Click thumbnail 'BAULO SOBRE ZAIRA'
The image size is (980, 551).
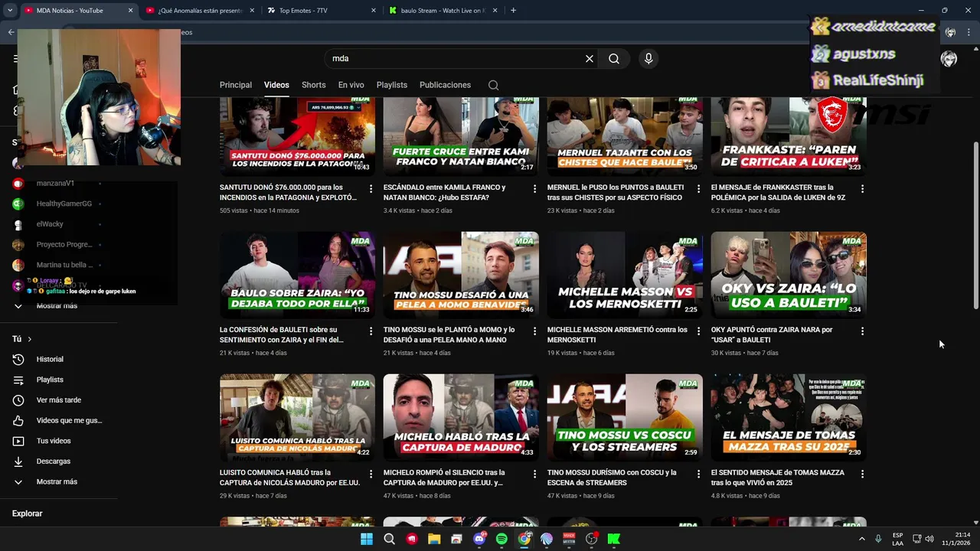click(x=297, y=275)
